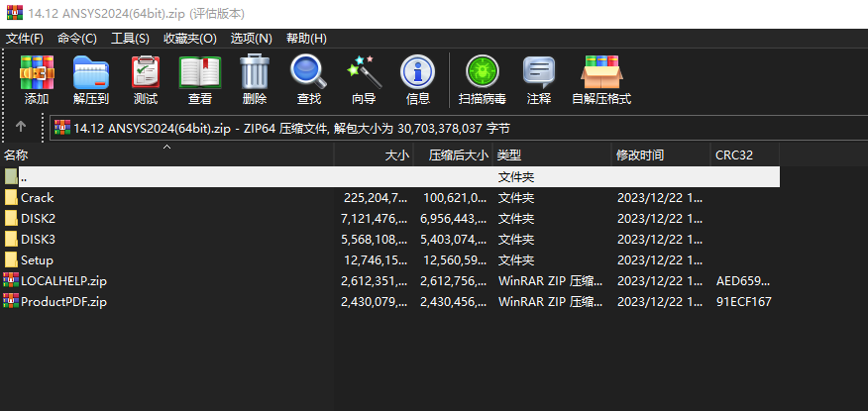The width and height of the screenshot is (868, 411).
Task: Sort by Packed Size (压缩后大小) header
Action: [x=453, y=154]
